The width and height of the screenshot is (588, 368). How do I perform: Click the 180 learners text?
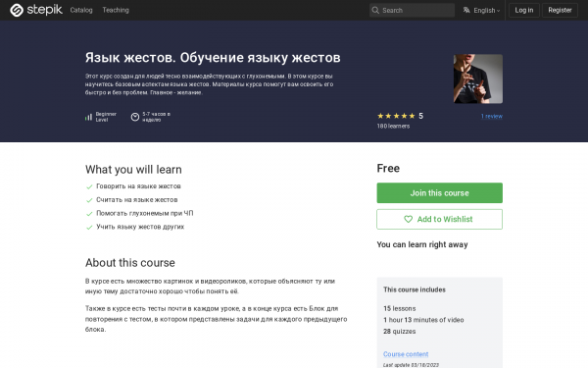393,127
